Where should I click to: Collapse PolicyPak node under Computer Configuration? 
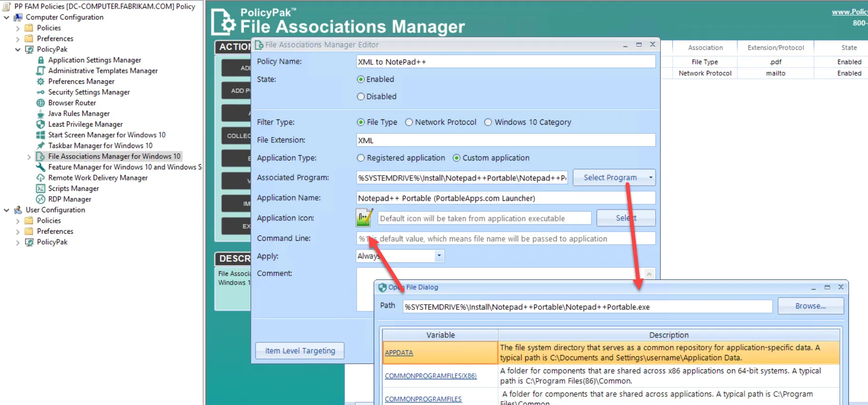coord(18,49)
